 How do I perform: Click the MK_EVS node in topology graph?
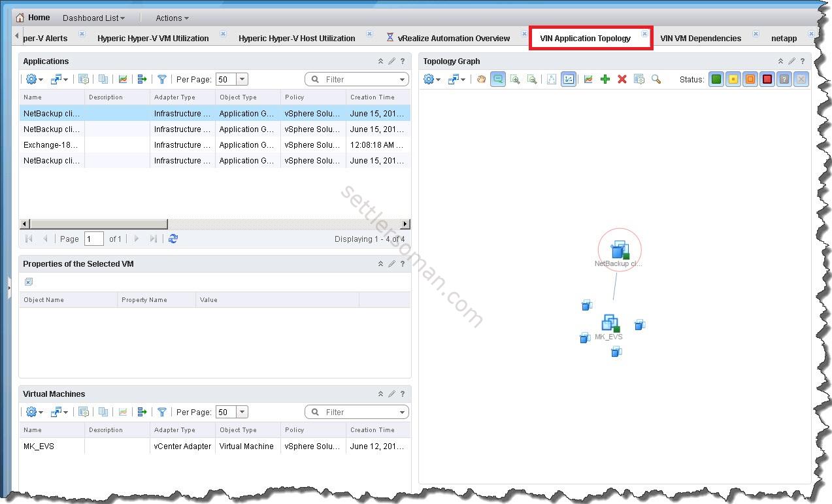pyautogui.click(x=610, y=324)
